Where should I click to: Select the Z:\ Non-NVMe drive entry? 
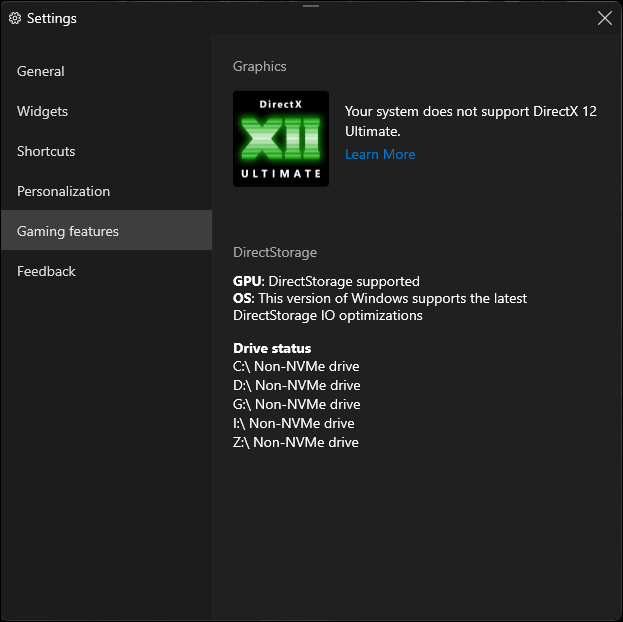296,442
